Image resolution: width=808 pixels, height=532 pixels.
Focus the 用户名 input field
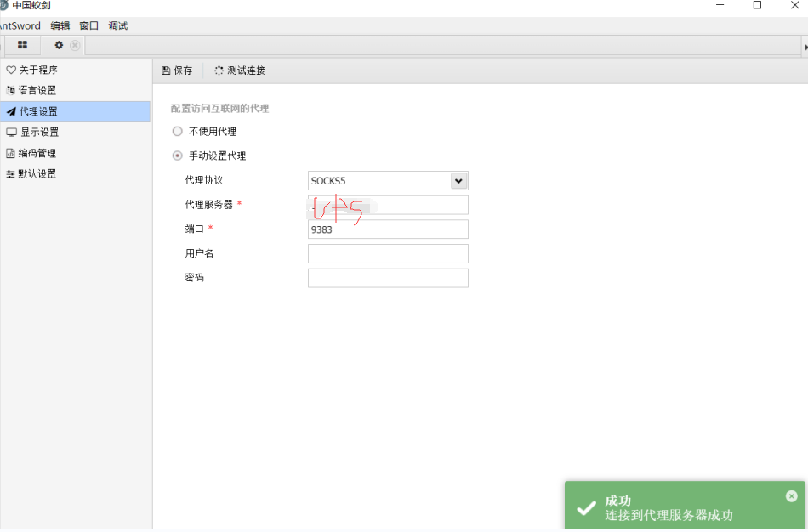[x=388, y=253]
